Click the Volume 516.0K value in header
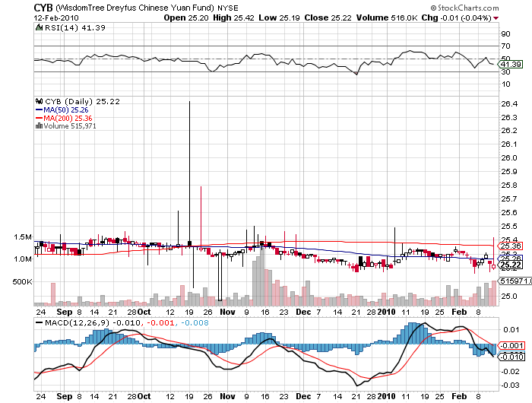This screenshot has height=403, width=532. click(x=387, y=17)
